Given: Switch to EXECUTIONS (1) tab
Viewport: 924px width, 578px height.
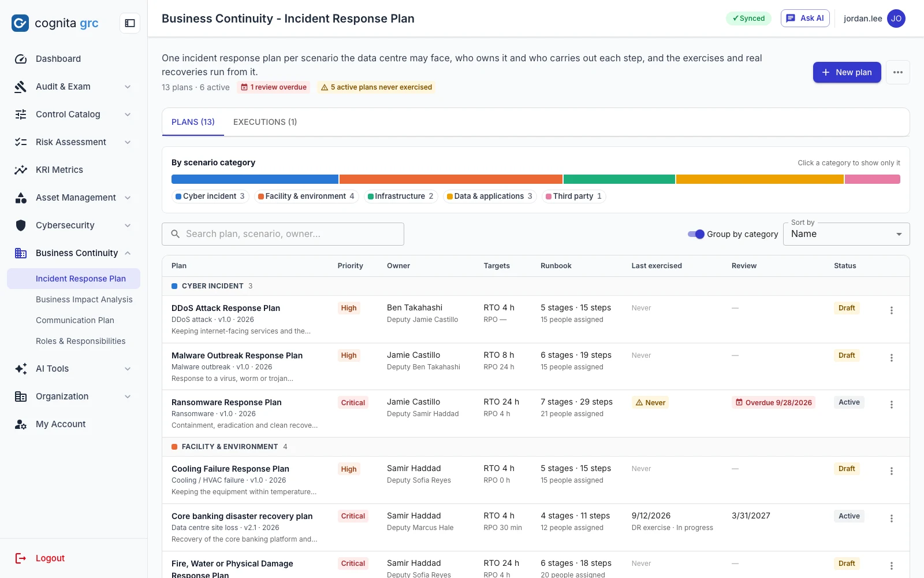Looking at the screenshot, I should click(265, 122).
